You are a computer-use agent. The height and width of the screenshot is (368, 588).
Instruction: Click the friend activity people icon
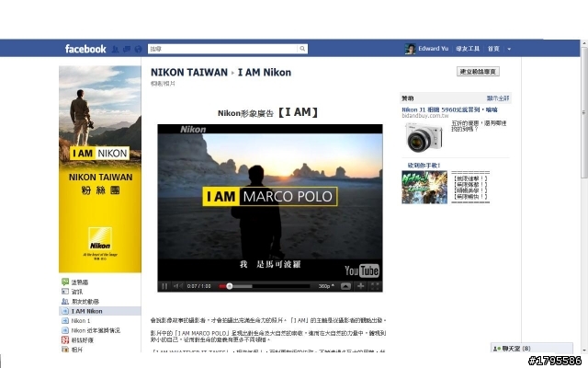click(65, 301)
